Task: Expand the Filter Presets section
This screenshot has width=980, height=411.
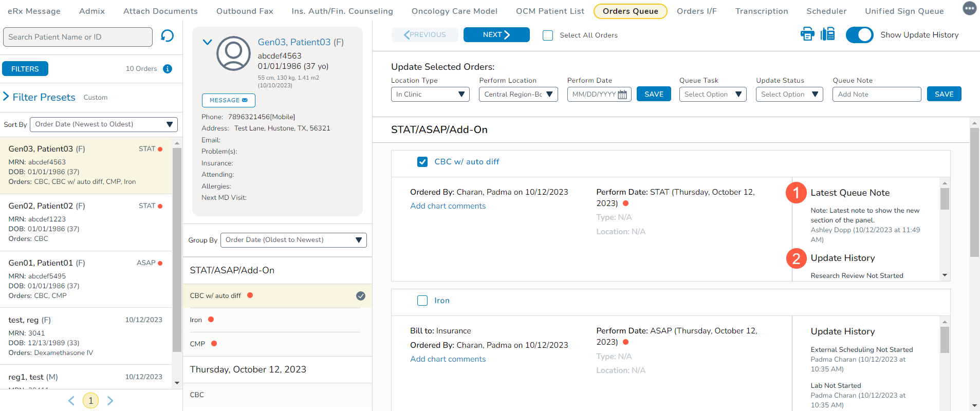Action: 7,97
